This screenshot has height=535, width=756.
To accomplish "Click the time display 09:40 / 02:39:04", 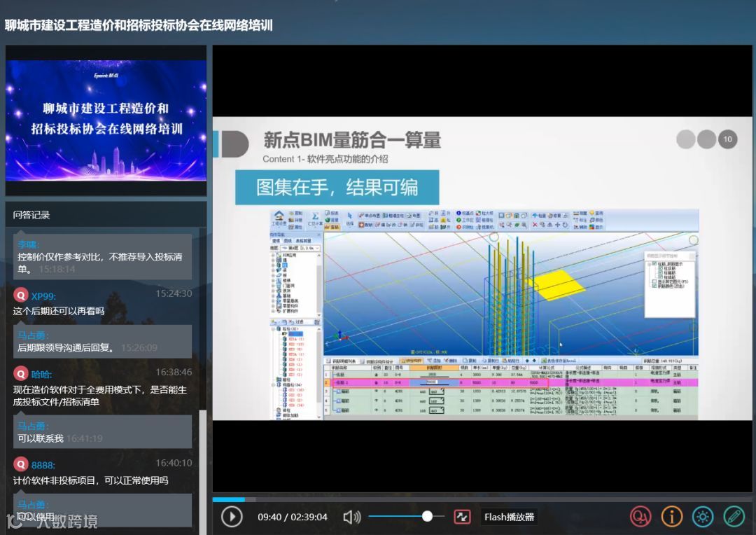I will [x=292, y=517].
